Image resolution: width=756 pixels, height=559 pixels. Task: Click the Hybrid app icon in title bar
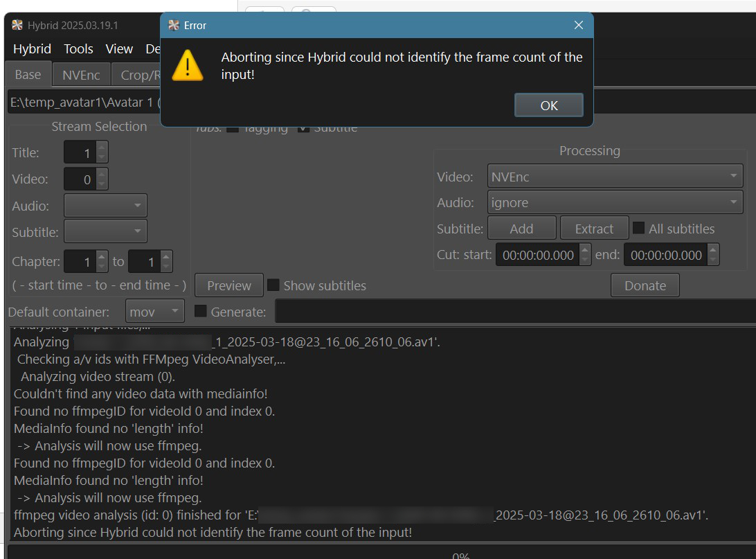[17, 25]
